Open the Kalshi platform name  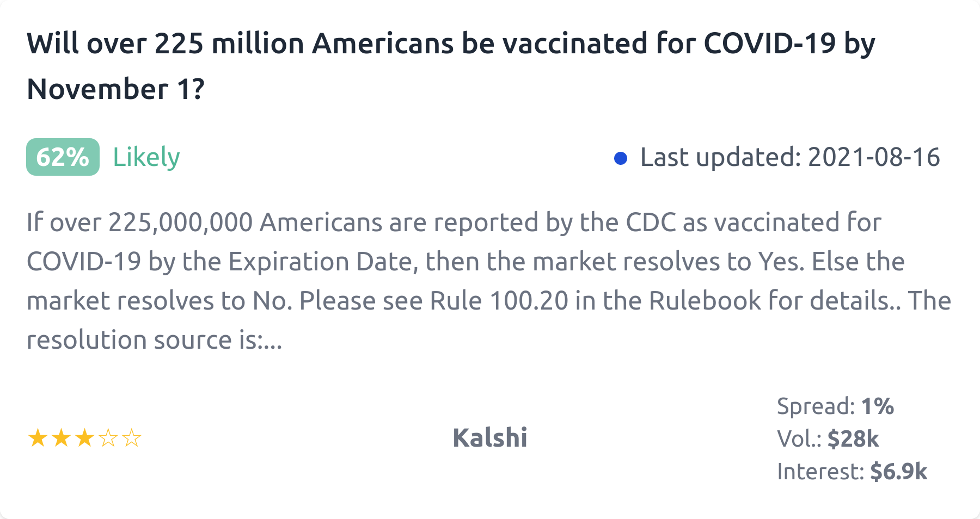point(490,438)
